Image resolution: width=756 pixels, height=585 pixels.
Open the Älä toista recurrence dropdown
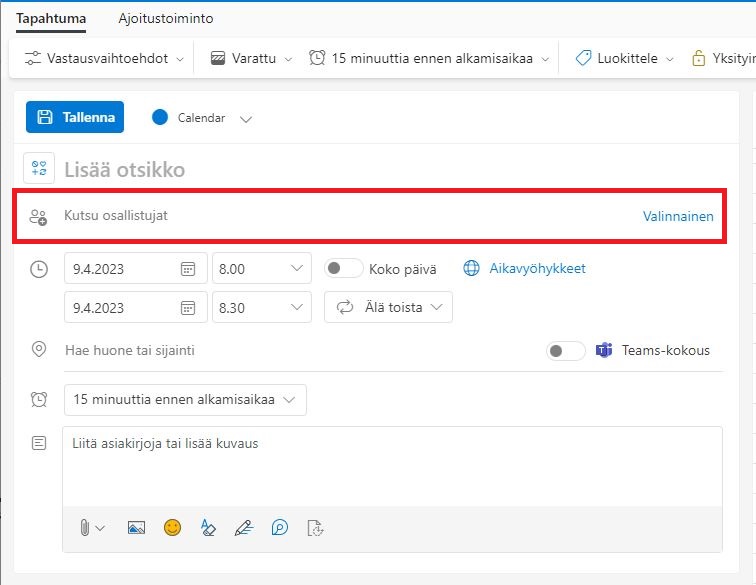coord(388,307)
